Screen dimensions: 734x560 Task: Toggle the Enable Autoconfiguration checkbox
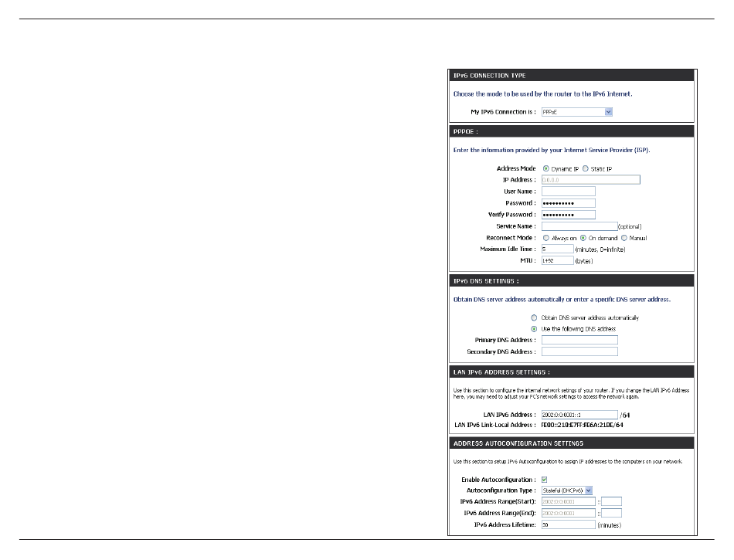(545, 480)
